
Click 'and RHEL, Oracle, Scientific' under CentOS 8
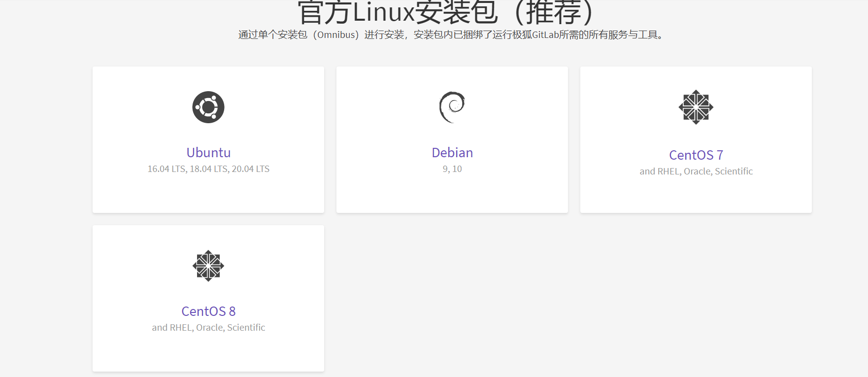click(208, 328)
